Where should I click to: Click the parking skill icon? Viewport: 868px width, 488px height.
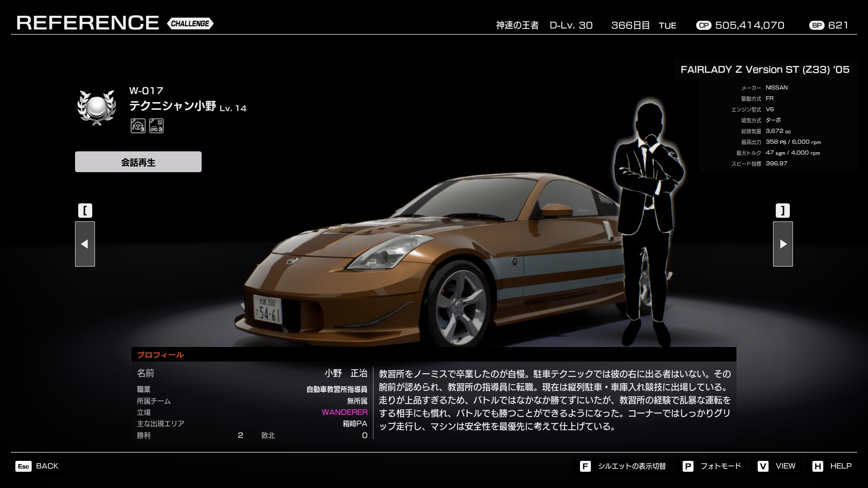coord(156,126)
